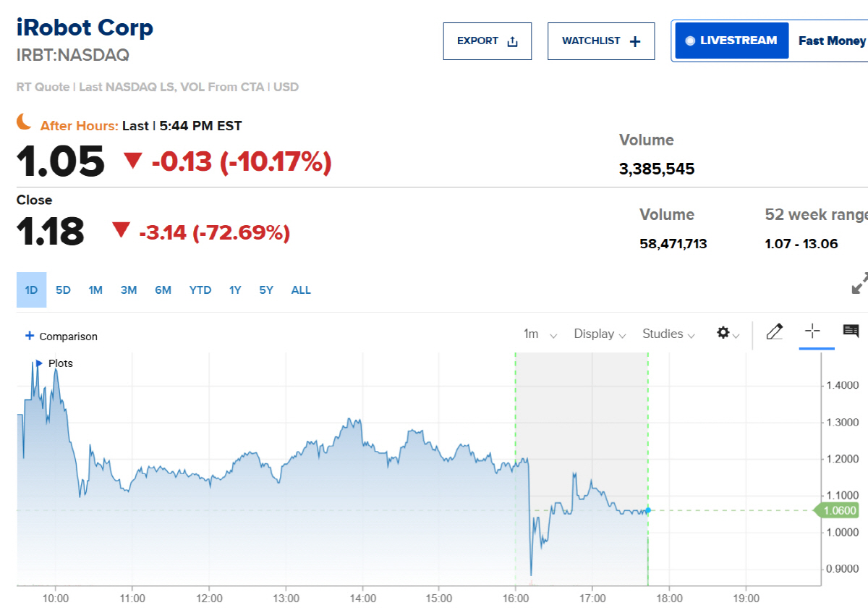Expand the Studies dropdown
868x608 pixels.
[668, 334]
